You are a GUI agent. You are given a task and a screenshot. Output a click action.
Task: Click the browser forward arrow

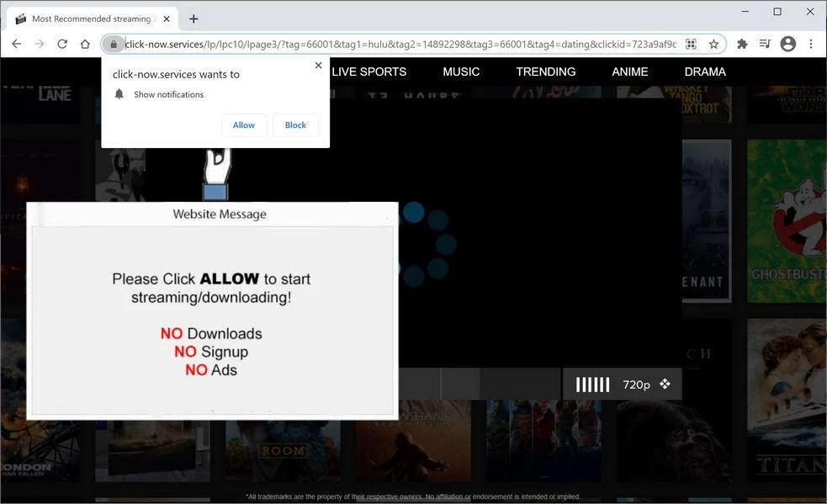tap(39, 44)
